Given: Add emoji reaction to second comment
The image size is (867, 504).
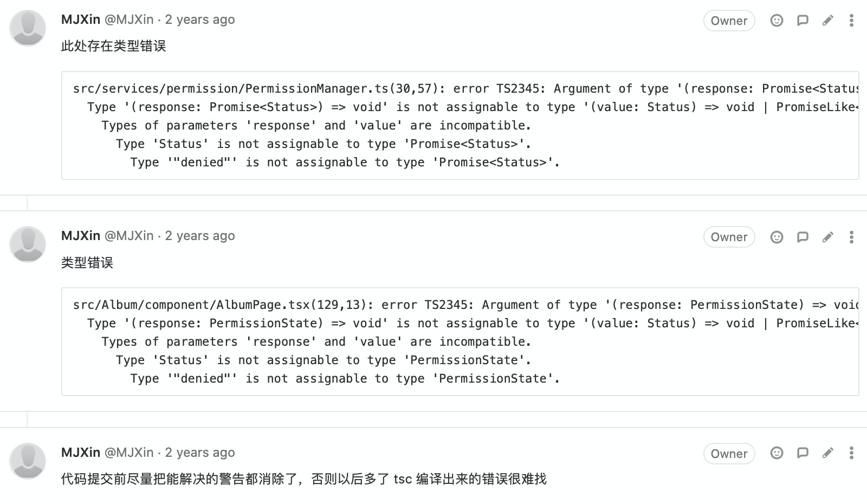Looking at the screenshot, I should click(777, 237).
